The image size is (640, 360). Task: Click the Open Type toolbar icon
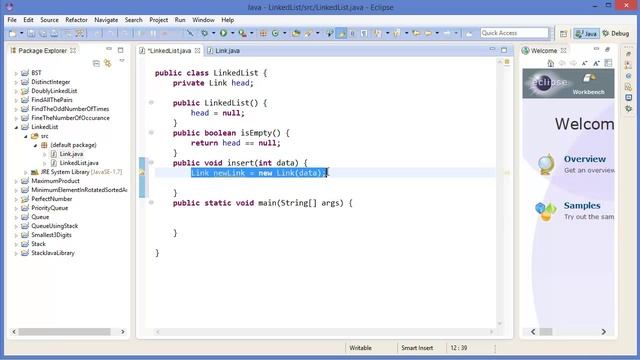(296, 33)
